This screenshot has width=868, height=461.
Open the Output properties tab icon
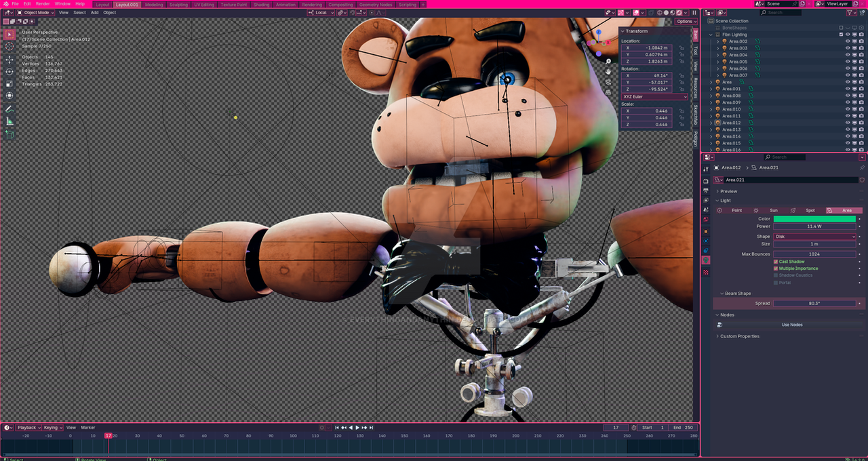pos(706,191)
